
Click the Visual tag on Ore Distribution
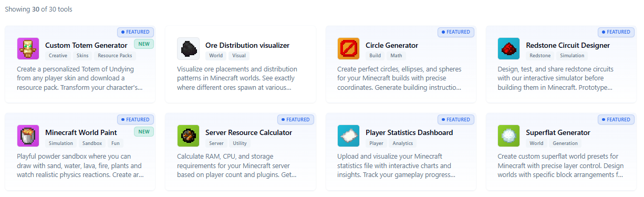(239, 56)
